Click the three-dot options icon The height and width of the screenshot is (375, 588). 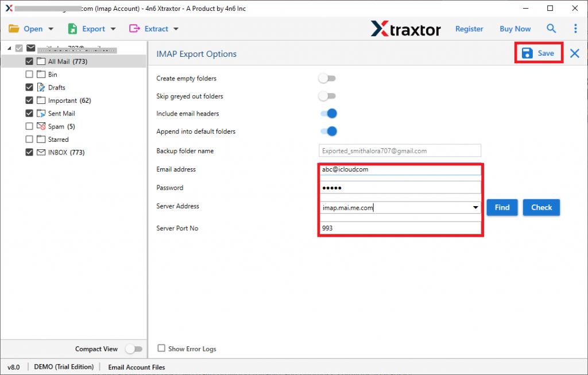[x=576, y=28]
